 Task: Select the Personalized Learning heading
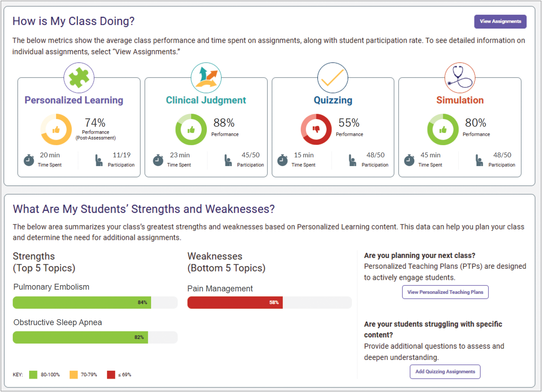pyautogui.click(x=74, y=100)
